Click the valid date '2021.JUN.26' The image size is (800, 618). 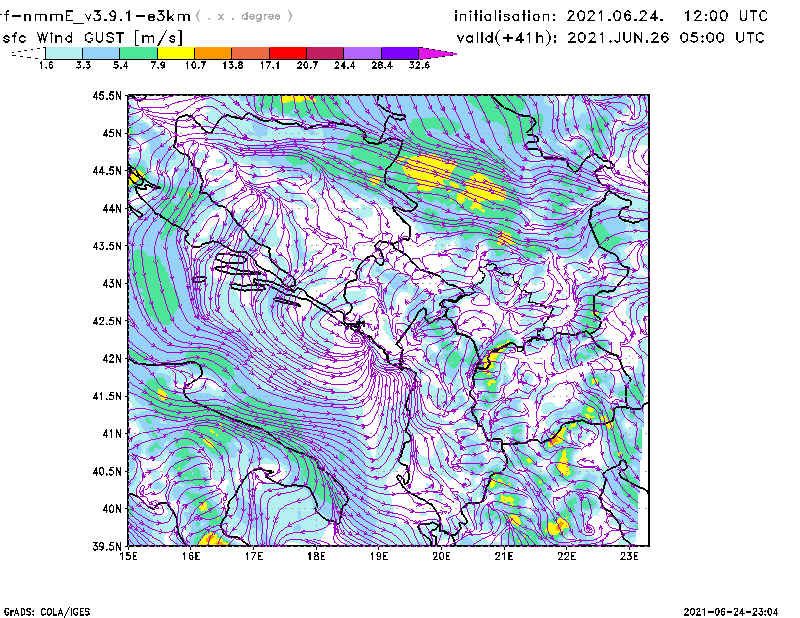coord(618,38)
